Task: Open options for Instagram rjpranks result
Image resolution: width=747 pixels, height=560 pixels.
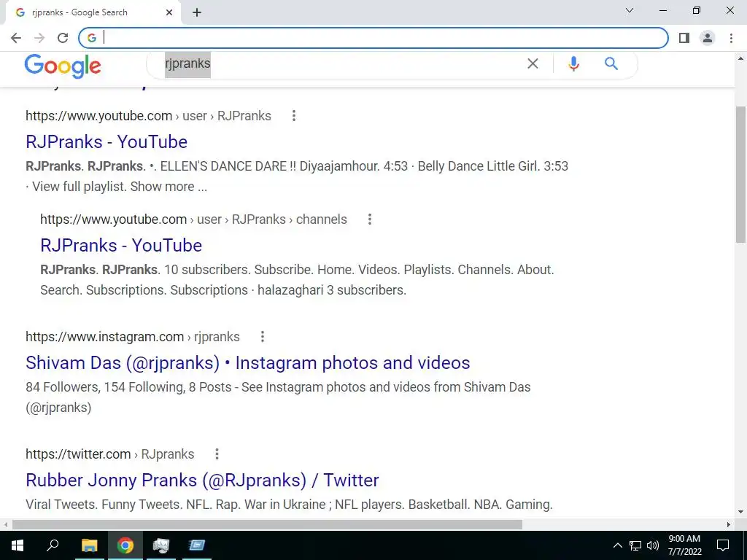Action: [x=263, y=337]
